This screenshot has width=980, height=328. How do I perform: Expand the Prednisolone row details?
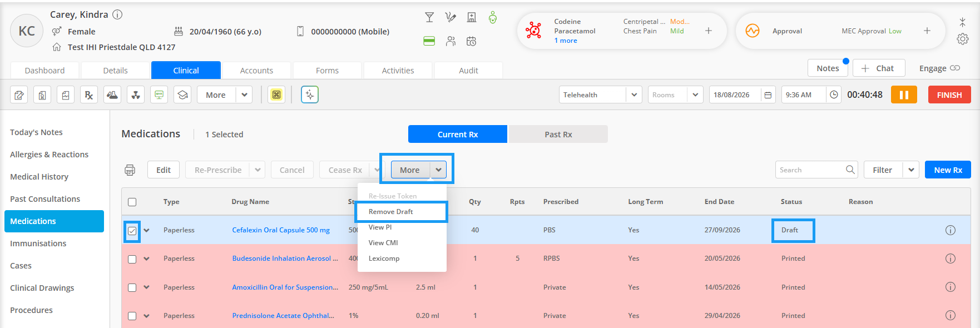point(147,316)
